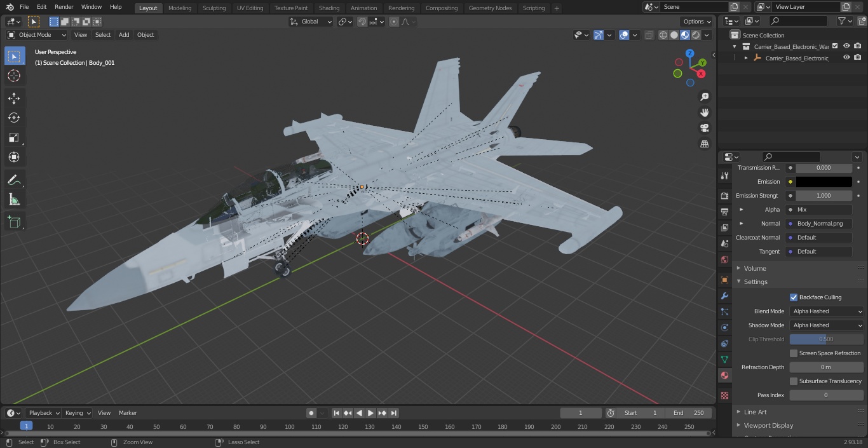Switch to rendered viewport shading
Screen dimensions: 868x448
(696, 35)
